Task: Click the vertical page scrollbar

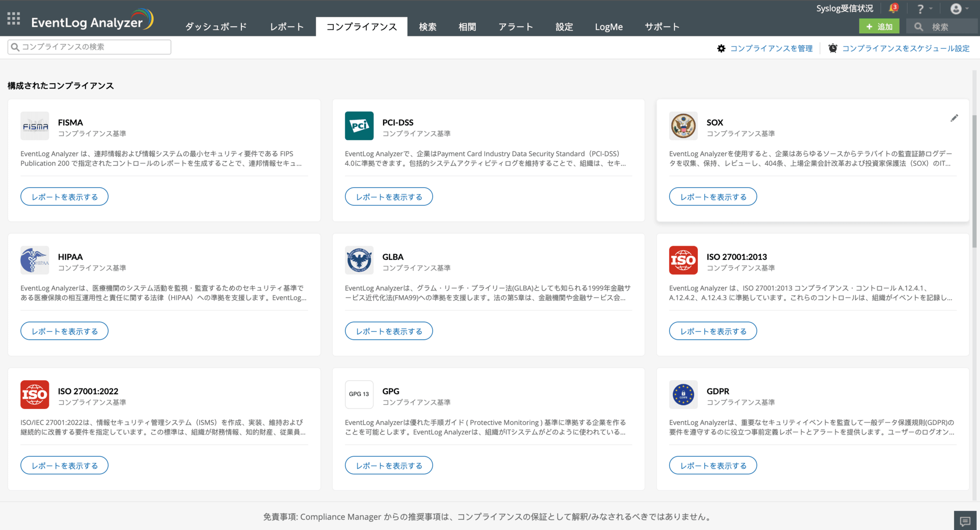Action: pyautogui.click(x=974, y=182)
